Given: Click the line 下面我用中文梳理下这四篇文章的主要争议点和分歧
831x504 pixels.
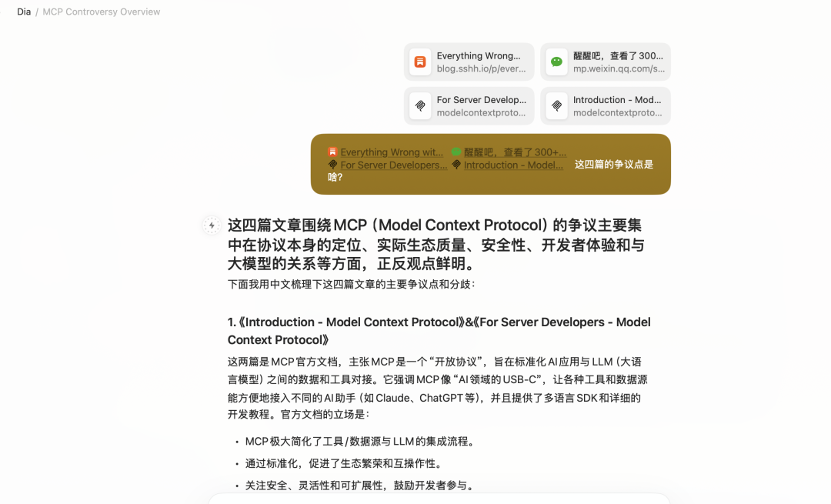Looking at the screenshot, I should coord(352,284).
